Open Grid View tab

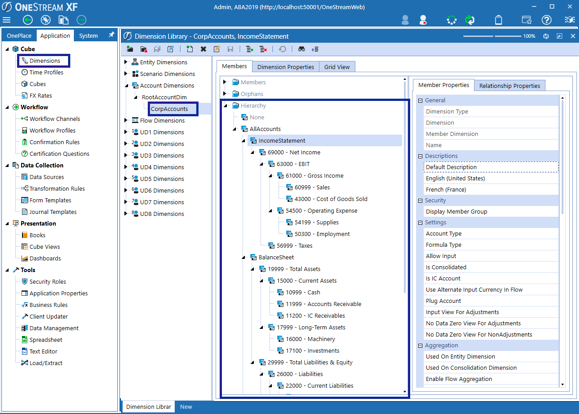(337, 67)
